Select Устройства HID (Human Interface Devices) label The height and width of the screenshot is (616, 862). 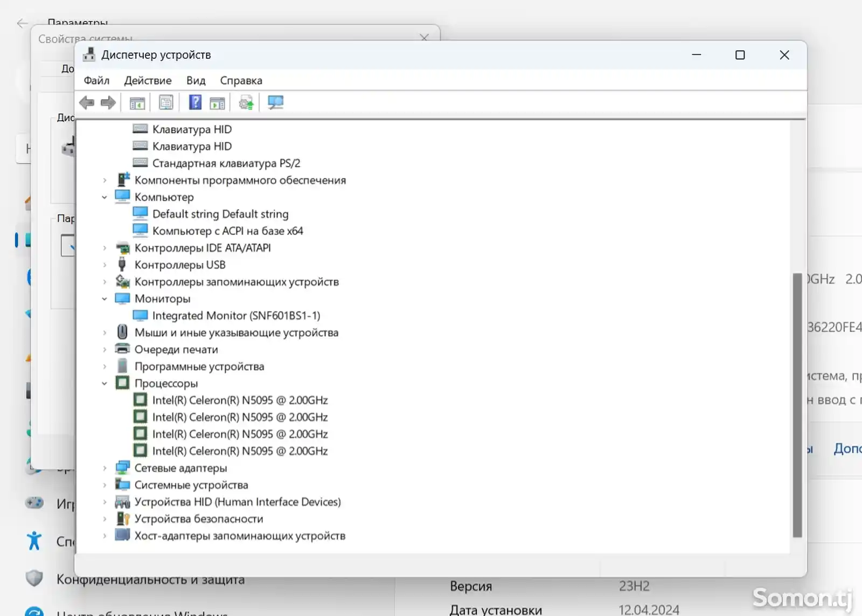click(x=238, y=502)
